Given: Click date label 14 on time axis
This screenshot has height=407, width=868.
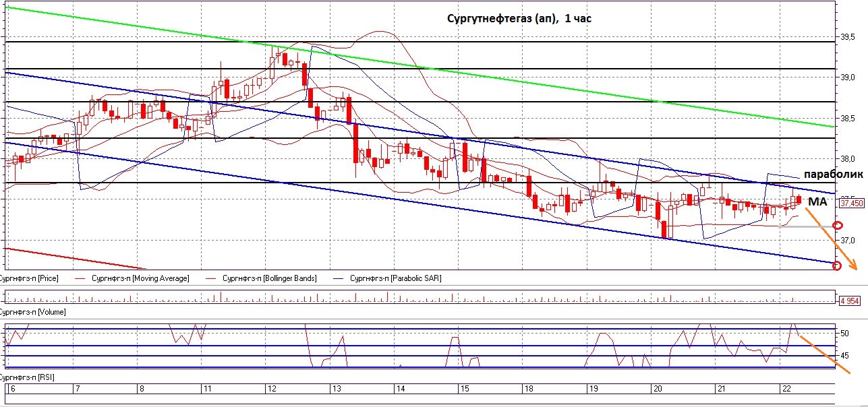Looking at the screenshot, I should point(401,389).
